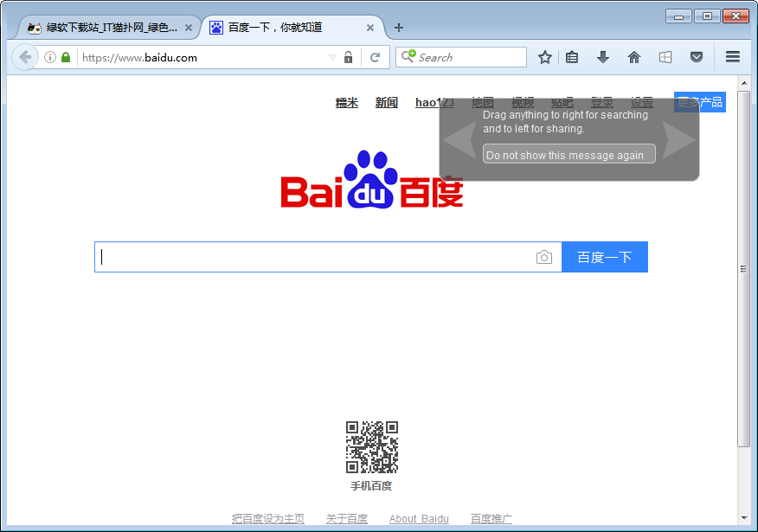
Task: Open the Firefox hamburger menu
Action: [733, 57]
